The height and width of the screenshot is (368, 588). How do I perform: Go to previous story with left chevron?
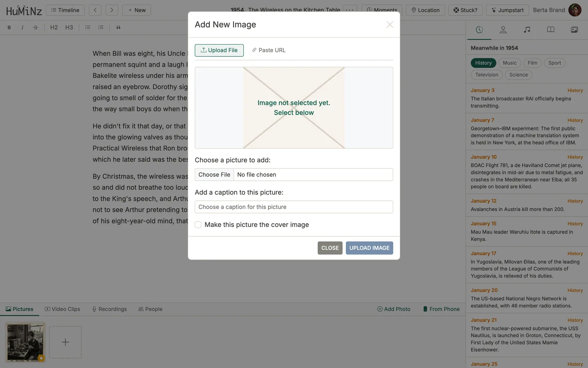[95, 10]
